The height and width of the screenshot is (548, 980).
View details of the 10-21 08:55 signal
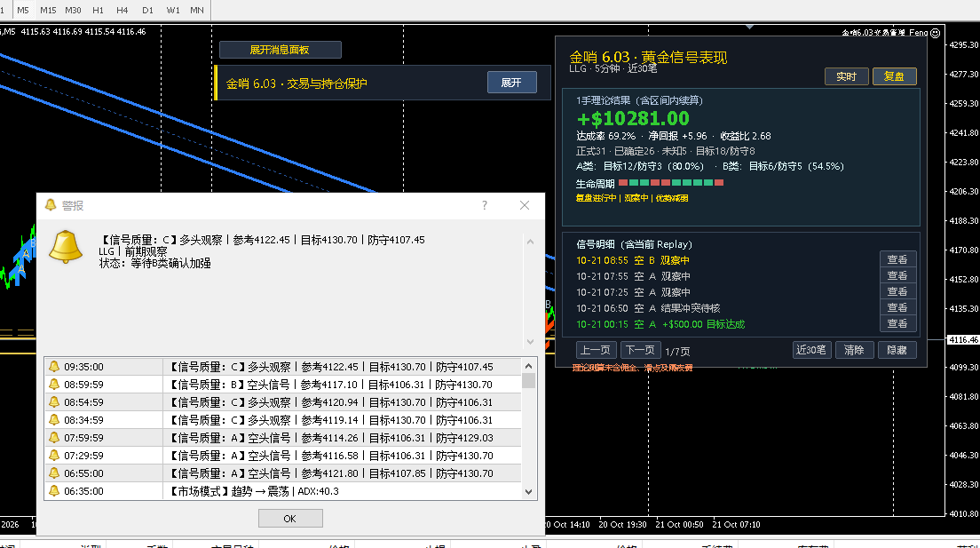tap(897, 259)
